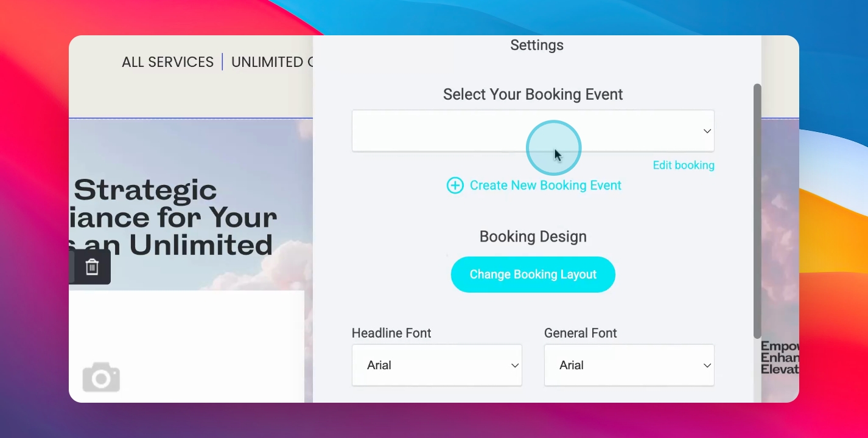Select the white content block below the hero
The width and height of the screenshot is (868, 438).
186,347
